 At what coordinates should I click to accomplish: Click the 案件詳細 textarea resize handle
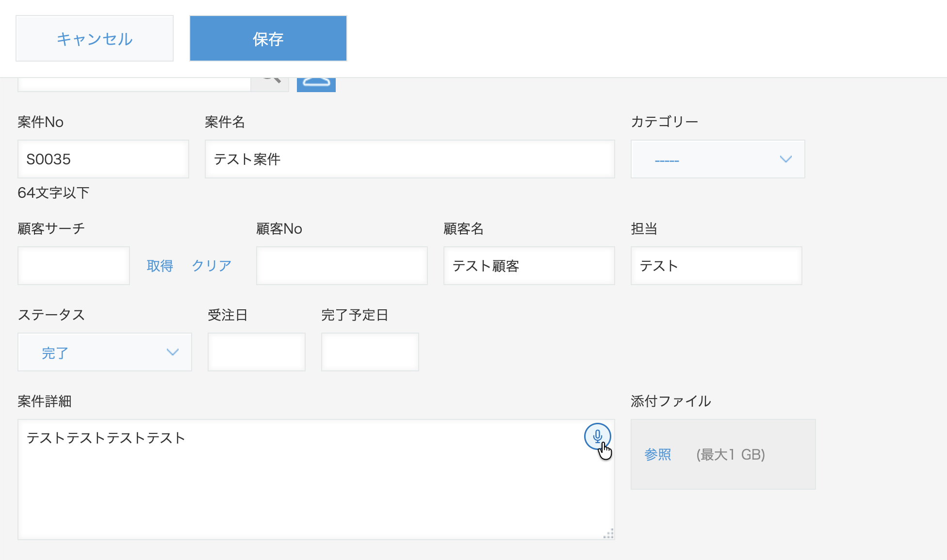tap(608, 533)
